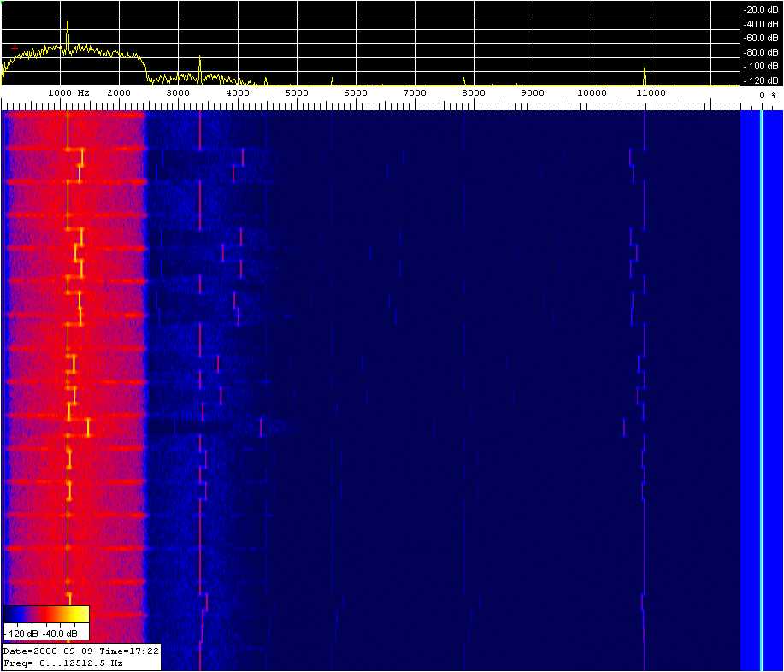Click the 5000 label on frequency axis
This screenshot has height=672, width=784.
click(296, 92)
